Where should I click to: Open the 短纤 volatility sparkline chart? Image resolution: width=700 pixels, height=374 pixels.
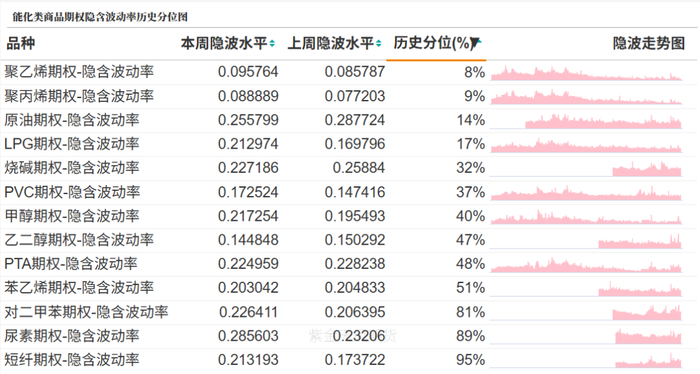(586, 361)
